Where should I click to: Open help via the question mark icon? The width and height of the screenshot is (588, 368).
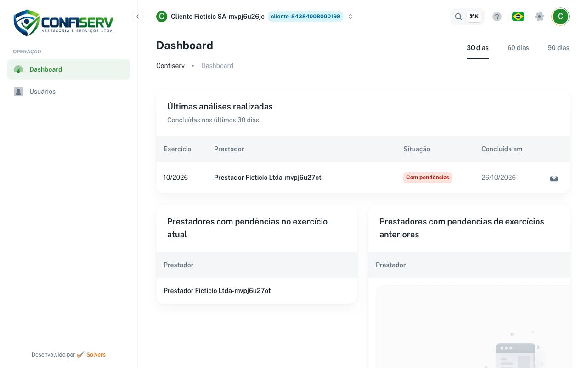(x=497, y=17)
